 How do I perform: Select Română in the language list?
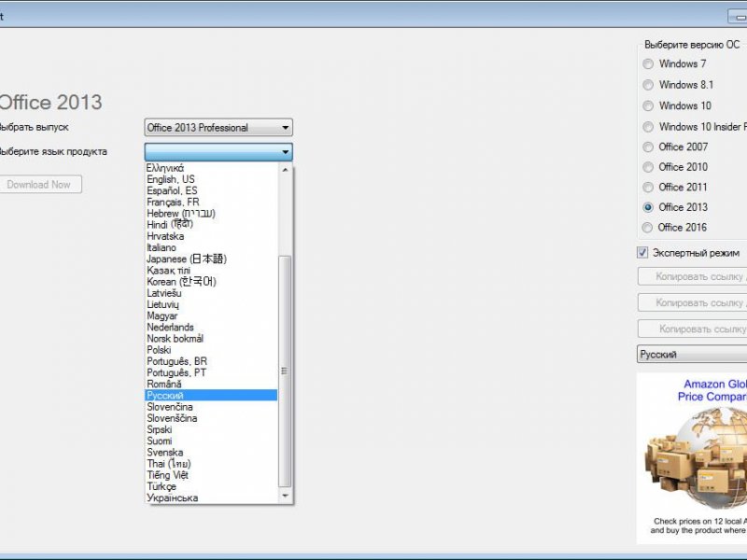point(211,384)
